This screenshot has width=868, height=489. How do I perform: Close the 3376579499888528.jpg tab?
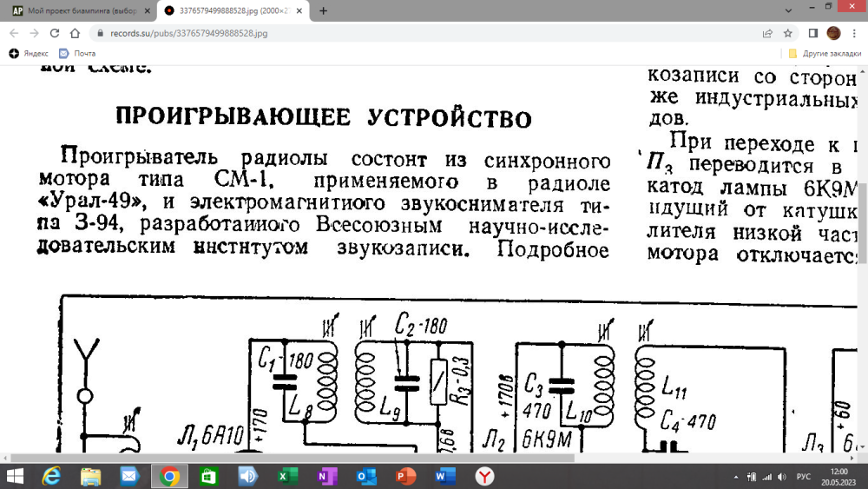pos(299,10)
